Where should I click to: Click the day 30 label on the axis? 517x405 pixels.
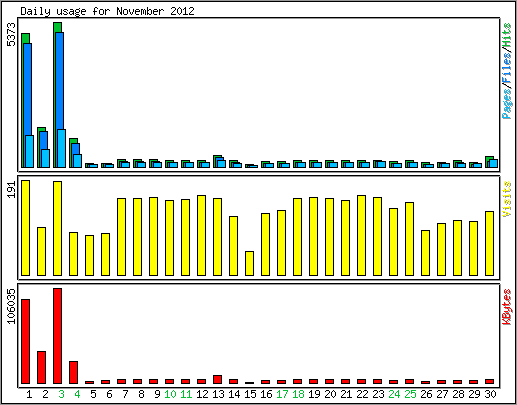pyautogui.click(x=490, y=394)
